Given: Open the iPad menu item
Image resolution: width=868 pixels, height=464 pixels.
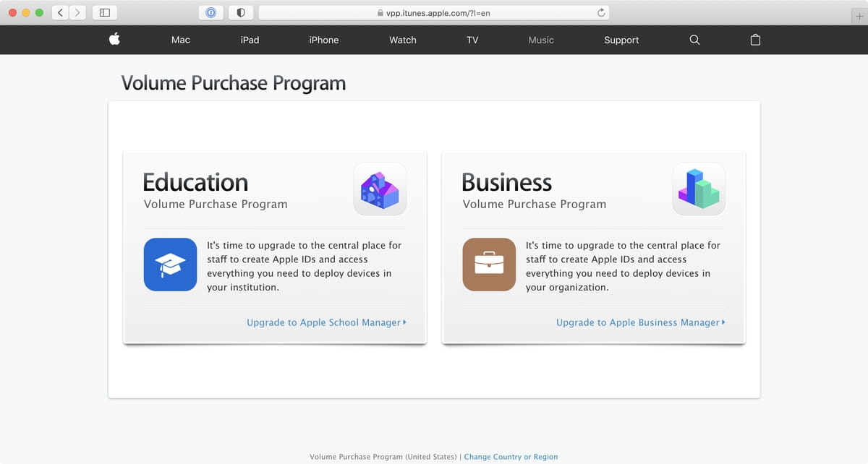Looking at the screenshot, I should [x=250, y=40].
